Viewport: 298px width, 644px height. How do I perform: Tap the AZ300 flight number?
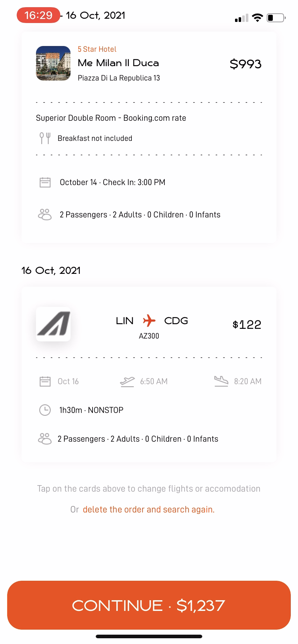click(149, 336)
